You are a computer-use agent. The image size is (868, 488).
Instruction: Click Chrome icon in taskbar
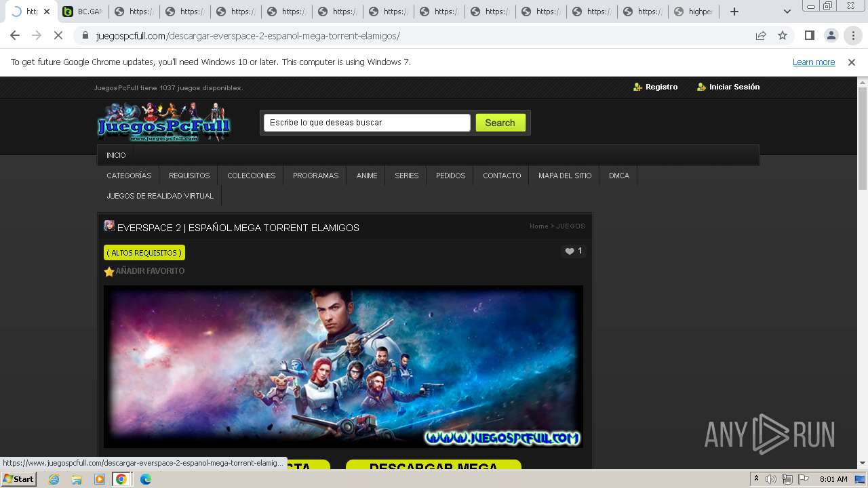pos(121,479)
